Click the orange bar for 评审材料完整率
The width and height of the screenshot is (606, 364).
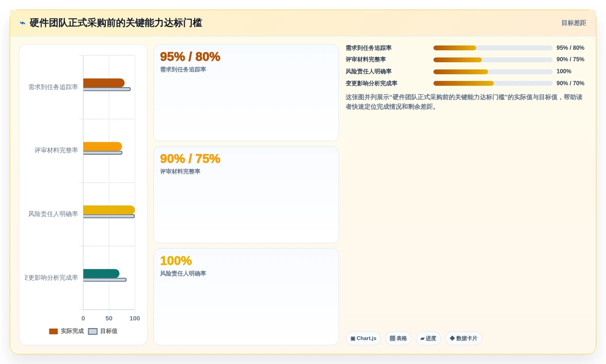103,147
